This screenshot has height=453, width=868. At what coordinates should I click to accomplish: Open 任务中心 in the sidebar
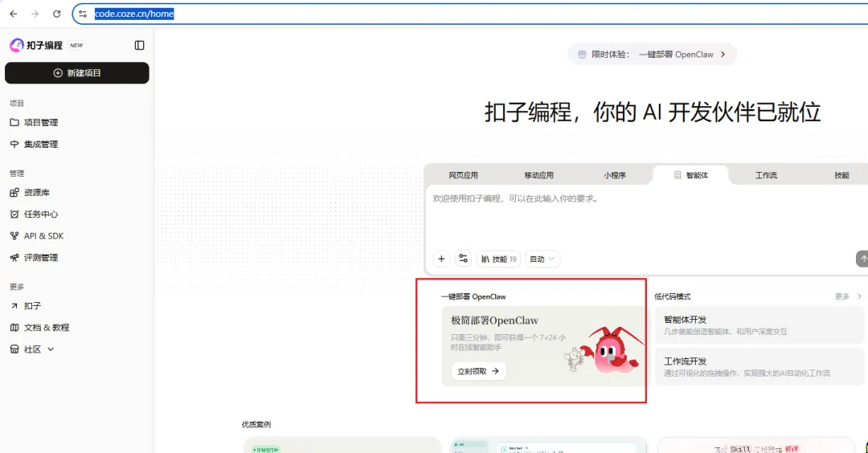point(77,214)
